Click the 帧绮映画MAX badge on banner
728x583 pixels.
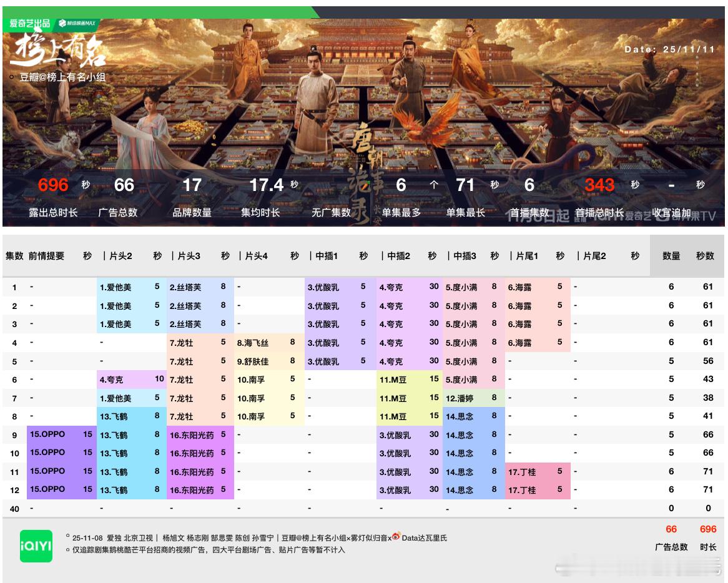(x=77, y=23)
